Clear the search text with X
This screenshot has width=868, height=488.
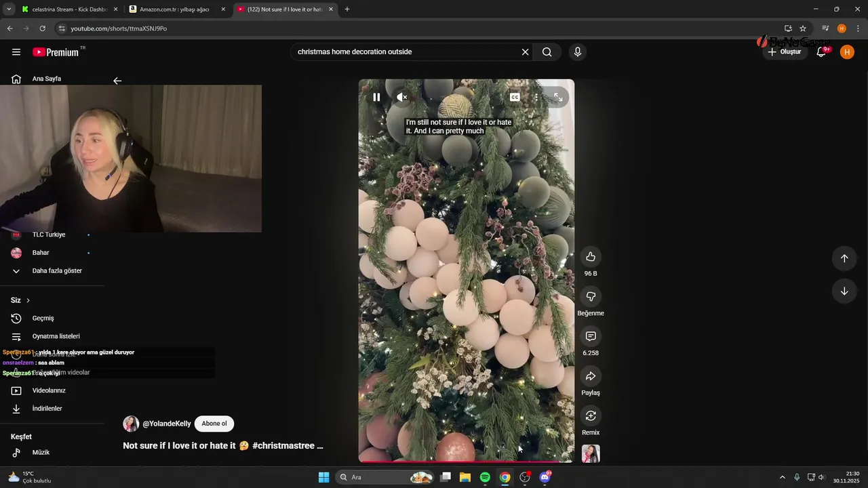(525, 52)
